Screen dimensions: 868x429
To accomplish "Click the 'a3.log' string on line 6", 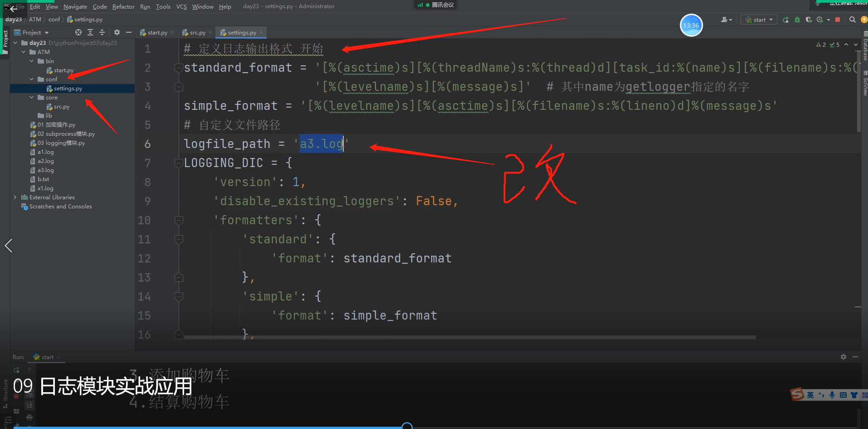I will point(322,144).
